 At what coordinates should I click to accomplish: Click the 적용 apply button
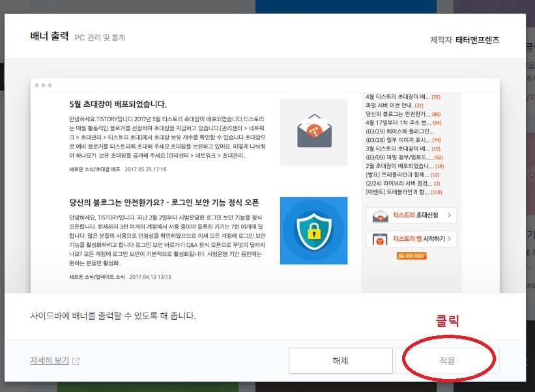point(447,360)
